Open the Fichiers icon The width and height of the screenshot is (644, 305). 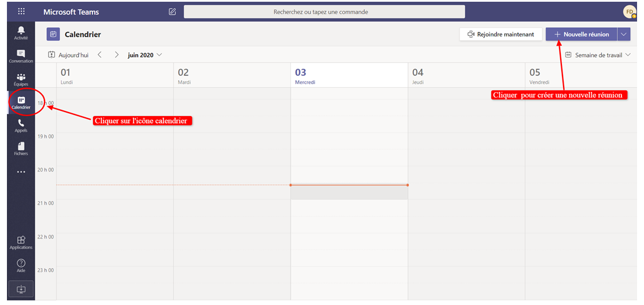coord(21,148)
